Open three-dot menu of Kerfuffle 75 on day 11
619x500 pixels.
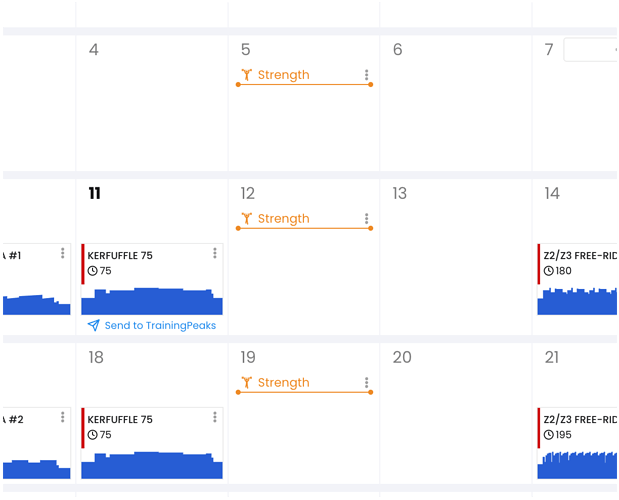coord(215,253)
